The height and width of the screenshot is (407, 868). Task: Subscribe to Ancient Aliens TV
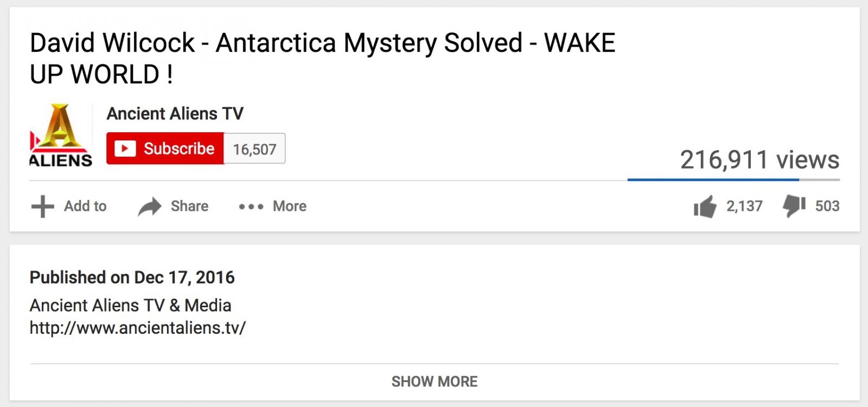pos(165,148)
